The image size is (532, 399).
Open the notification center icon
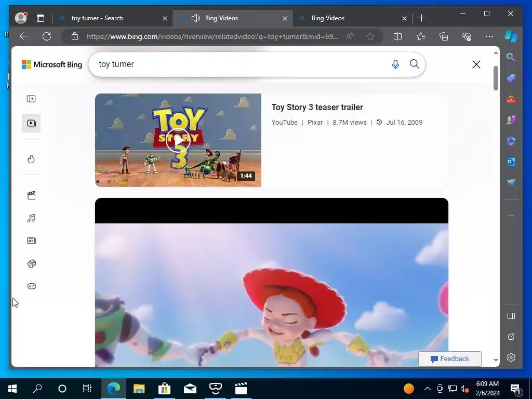pyautogui.click(x=516, y=389)
